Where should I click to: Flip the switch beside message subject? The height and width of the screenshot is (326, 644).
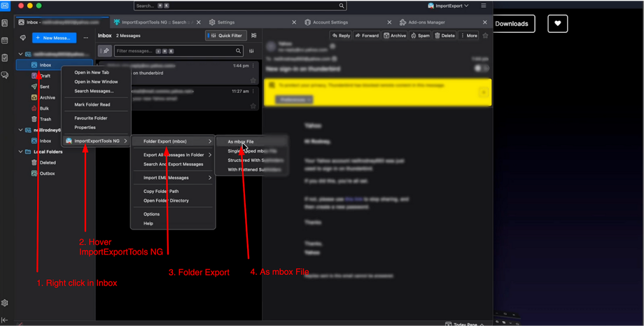(x=482, y=69)
